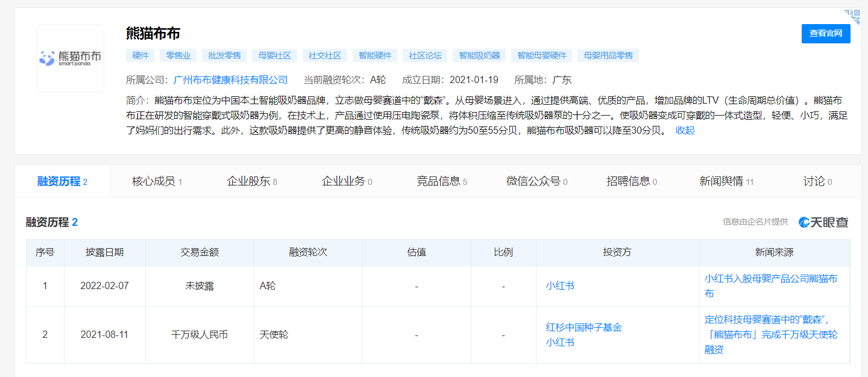Click the 投资方 column header
The image size is (868, 377).
[x=617, y=252]
